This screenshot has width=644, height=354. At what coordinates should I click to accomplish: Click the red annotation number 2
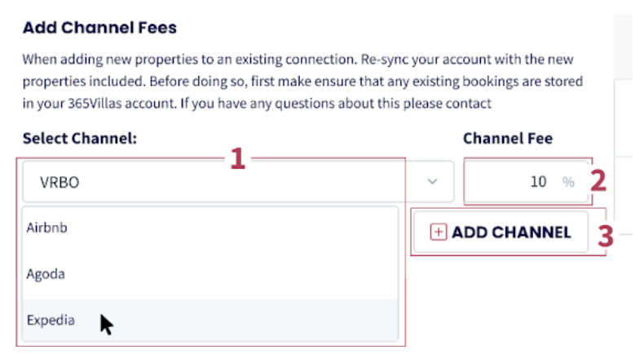599,179
